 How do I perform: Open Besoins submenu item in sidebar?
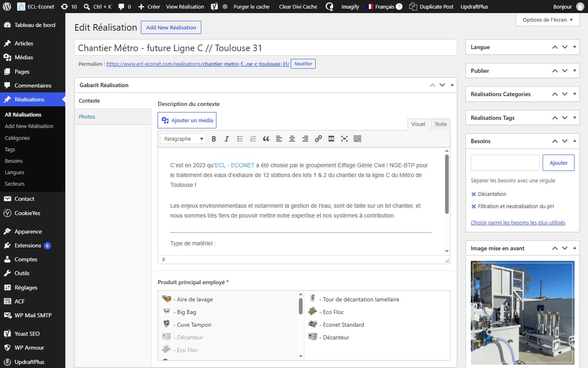point(14,161)
